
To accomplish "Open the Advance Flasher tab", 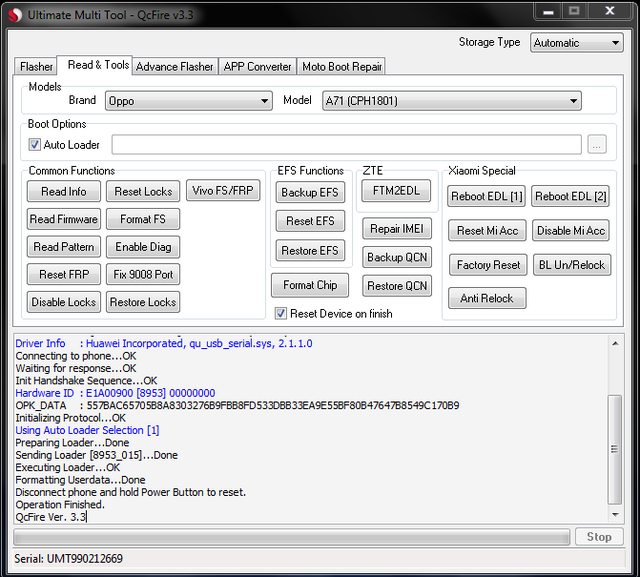I will [x=174, y=67].
